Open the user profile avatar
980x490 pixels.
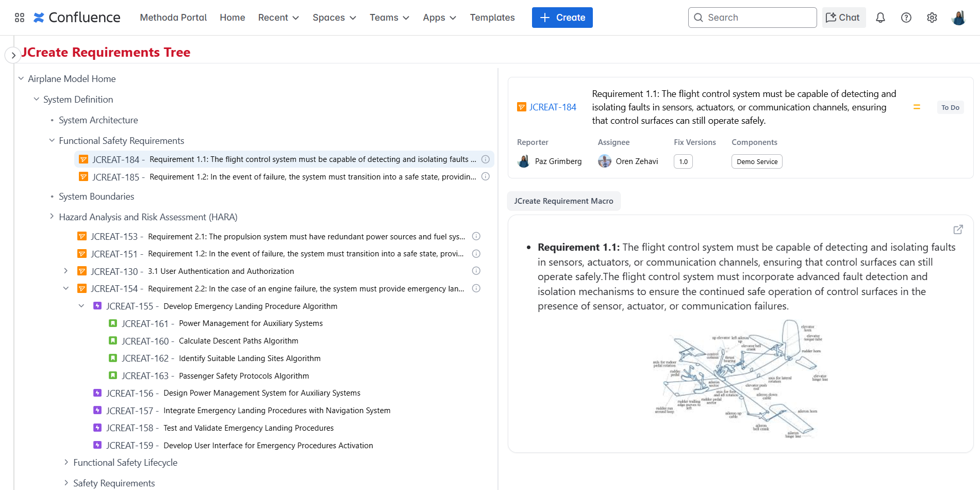[x=959, y=18]
